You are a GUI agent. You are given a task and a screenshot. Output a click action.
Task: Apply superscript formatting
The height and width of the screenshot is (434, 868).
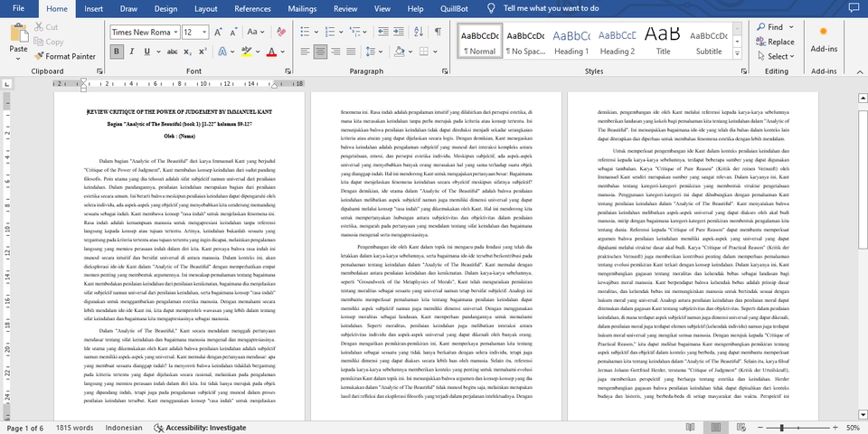203,52
